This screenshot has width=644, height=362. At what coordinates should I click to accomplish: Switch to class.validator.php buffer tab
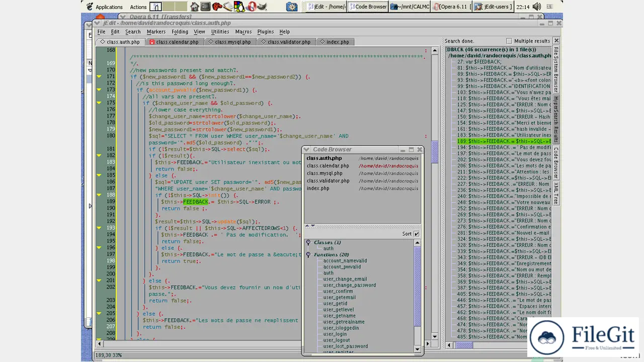285,42
